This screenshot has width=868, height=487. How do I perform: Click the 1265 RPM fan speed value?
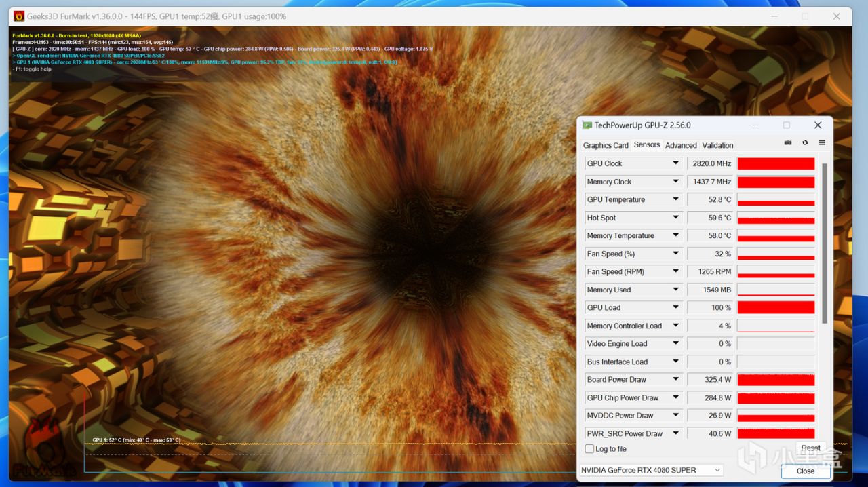click(x=711, y=271)
